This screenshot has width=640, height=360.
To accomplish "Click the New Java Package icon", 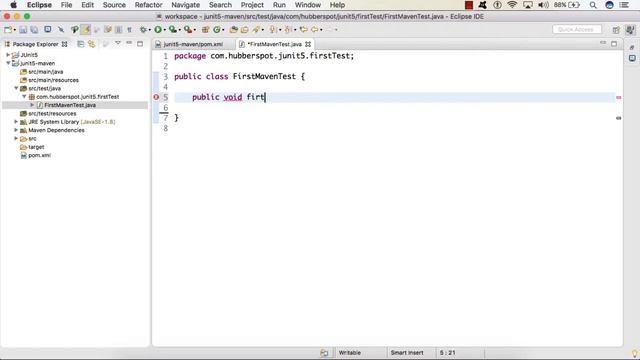I will [x=206, y=29].
